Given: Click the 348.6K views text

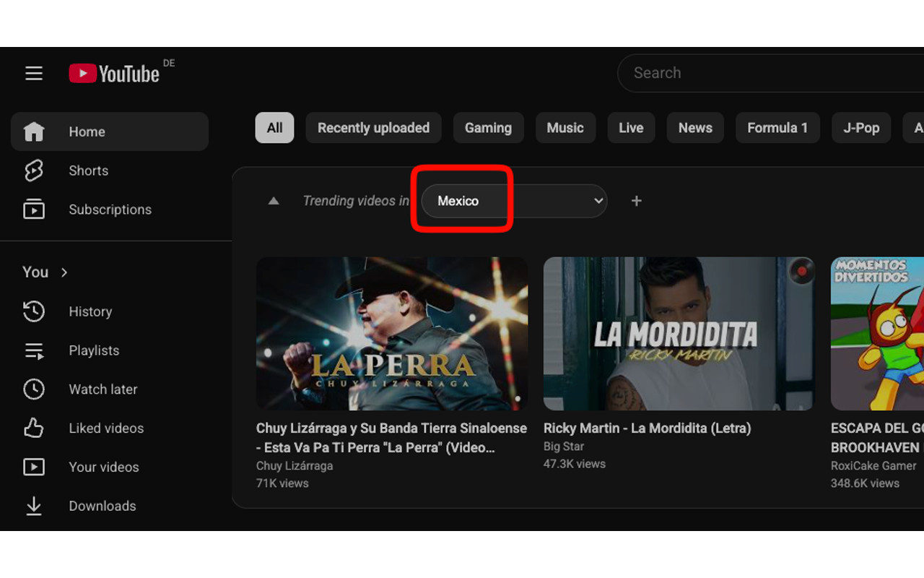Looking at the screenshot, I should click(865, 483).
